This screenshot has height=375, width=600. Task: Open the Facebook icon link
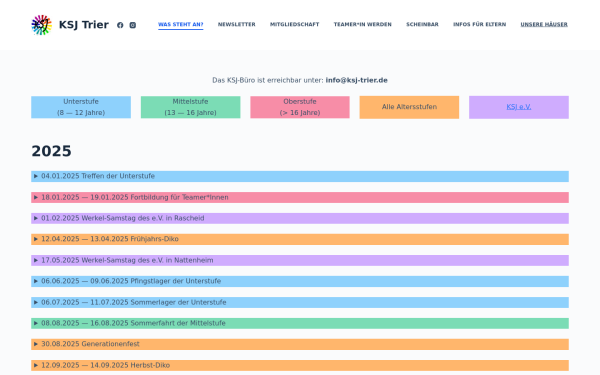pos(120,25)
